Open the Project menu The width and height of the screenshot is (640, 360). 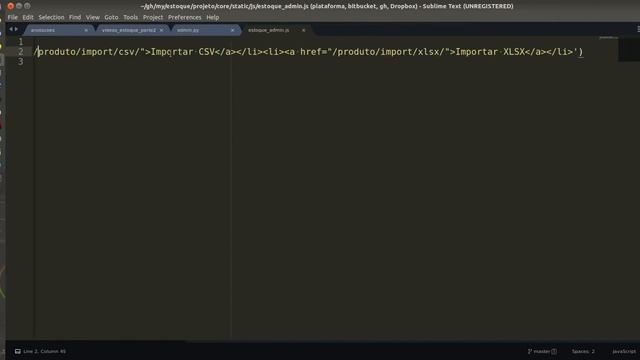153,18
